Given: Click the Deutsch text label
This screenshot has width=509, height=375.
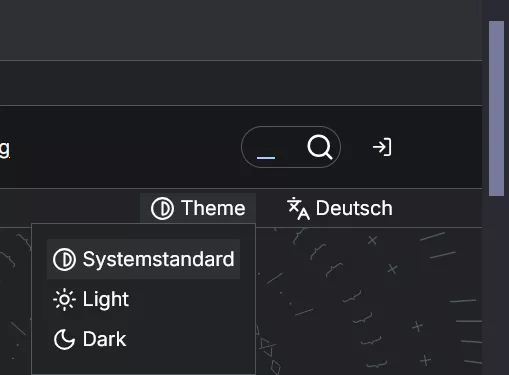Looking at the screenshot, I should coord(354,208).
